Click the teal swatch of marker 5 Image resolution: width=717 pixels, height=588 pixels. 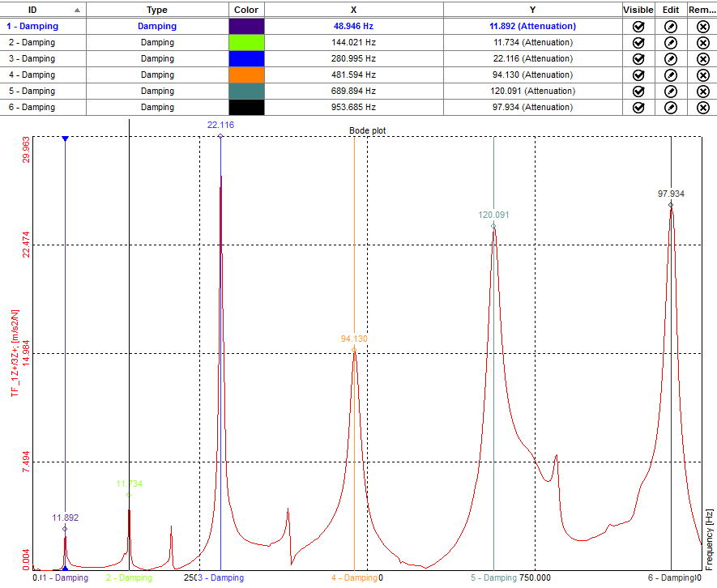246,91
